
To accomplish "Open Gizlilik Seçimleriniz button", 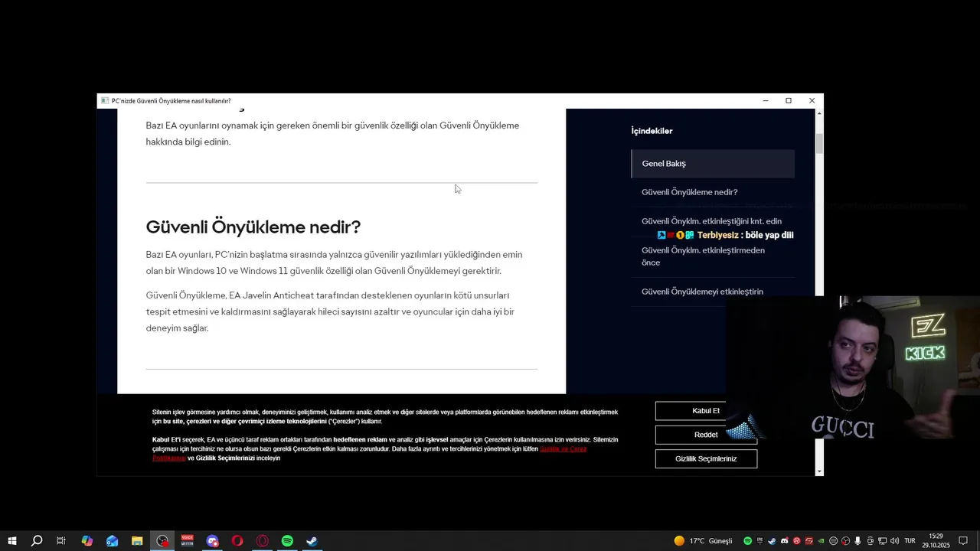I will [705, 458].
